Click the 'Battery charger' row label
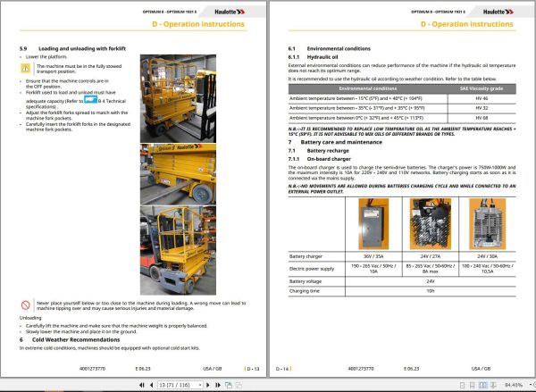The height and width of the screenshot is (392, 536). 306,256
